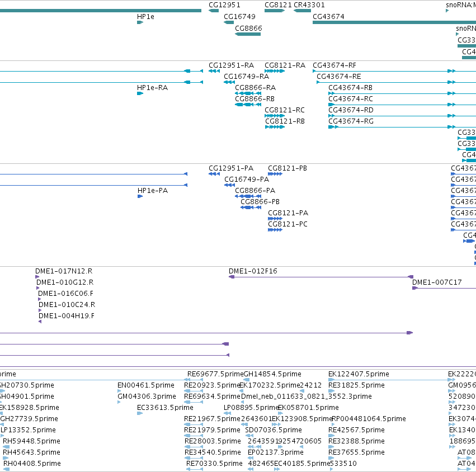Click the CG43674-RB transcript label
476x472 pixels.
click(x=350, y=88)
